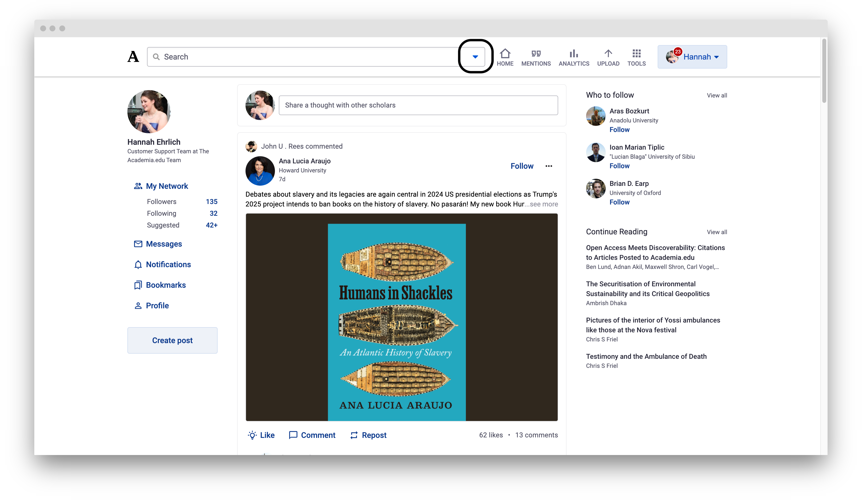
Task: View the Following list
Action: (162, 213)
